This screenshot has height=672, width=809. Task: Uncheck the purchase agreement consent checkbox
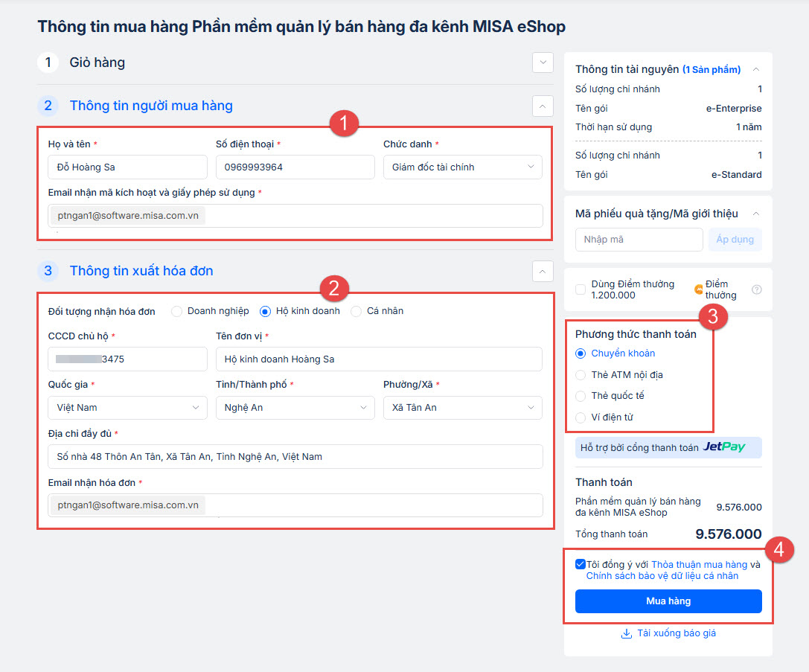[x=581, y=564]
